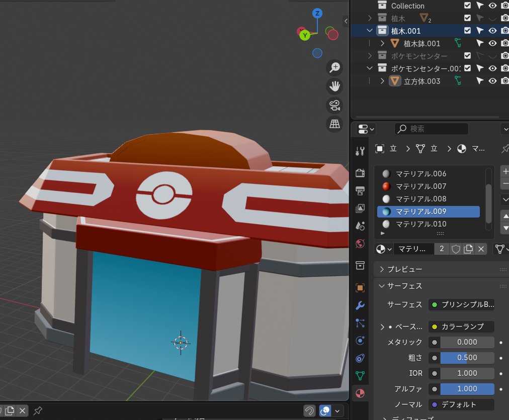509x420 pixels.
Task: Expand the ベース... color row
Action: pyautogui.click(x=382, y=327)
